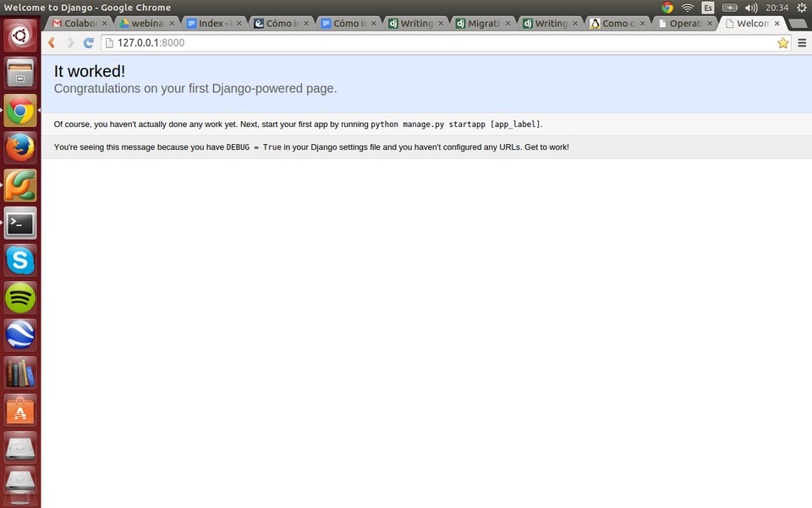This screenshot has width=812, height=508.
Task: Go back using the browser back arrow
Action: coord(52,43)
